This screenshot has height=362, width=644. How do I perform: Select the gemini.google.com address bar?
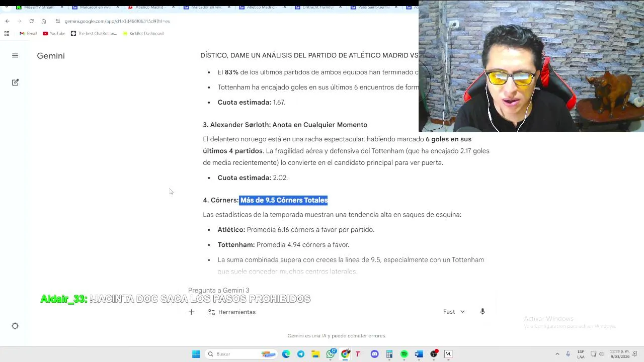(117, 21)
